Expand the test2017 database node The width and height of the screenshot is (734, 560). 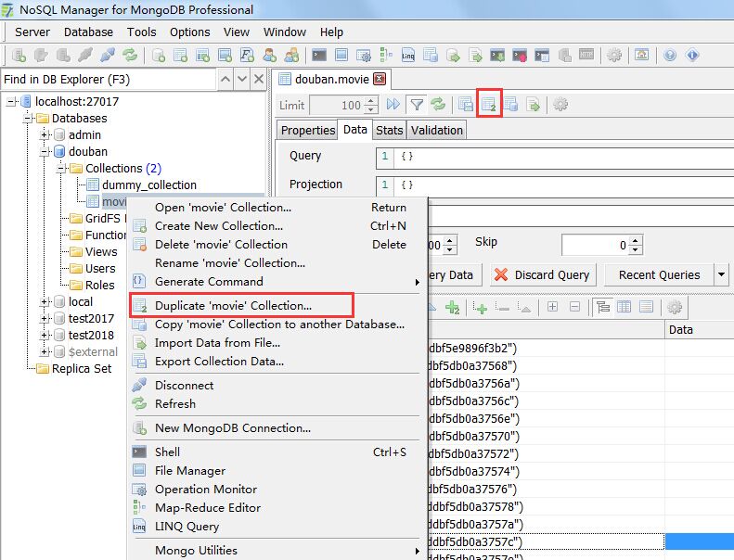coord(45,319)
